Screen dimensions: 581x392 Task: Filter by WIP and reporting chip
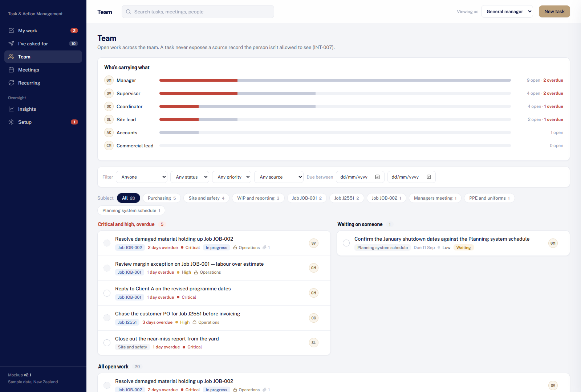258,198
